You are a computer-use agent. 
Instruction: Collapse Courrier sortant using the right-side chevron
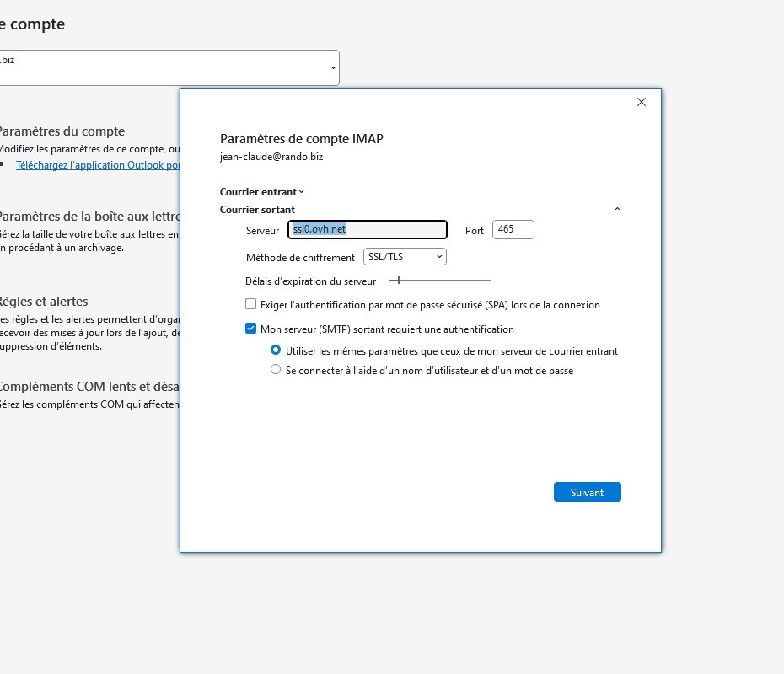point(617,209)
